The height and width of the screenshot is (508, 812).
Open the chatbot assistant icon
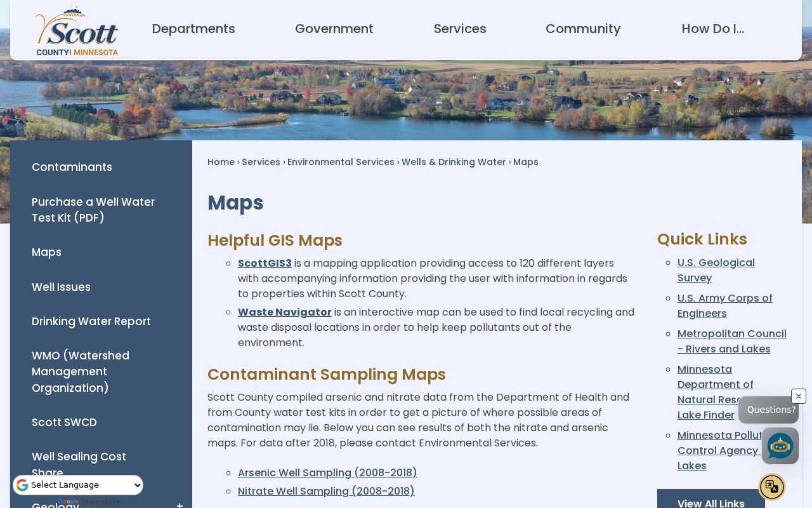tap(780, 446)
